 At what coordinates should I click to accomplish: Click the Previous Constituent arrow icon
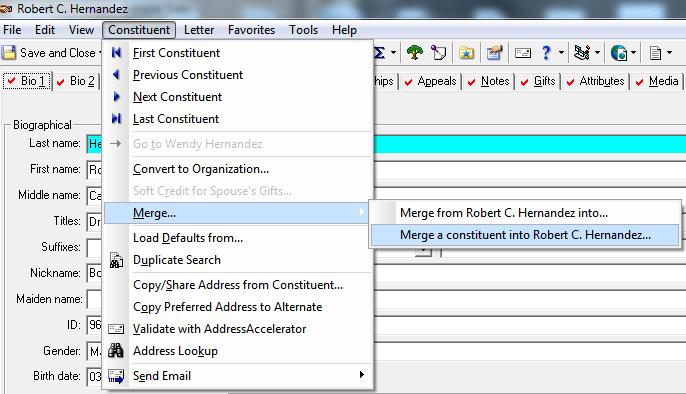(116, 75)
